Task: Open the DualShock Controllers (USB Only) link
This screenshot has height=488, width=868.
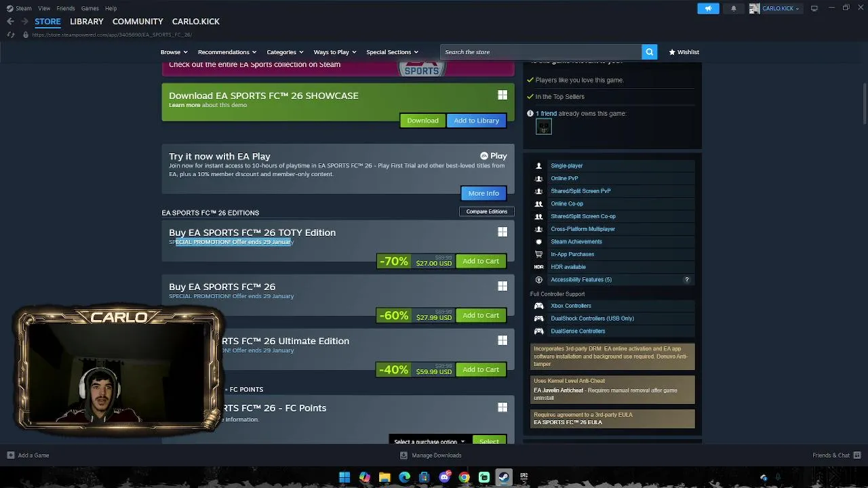Action: (593, 319)
